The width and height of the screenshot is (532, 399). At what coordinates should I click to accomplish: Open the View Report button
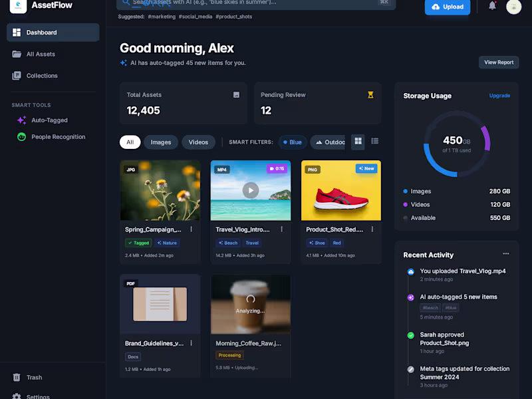pyautogui.click(x=499, y=62)
